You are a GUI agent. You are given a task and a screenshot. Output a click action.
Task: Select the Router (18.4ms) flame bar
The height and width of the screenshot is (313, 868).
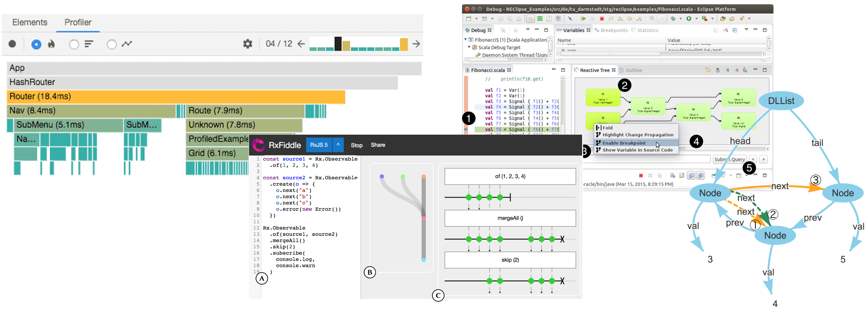(176, 96)
